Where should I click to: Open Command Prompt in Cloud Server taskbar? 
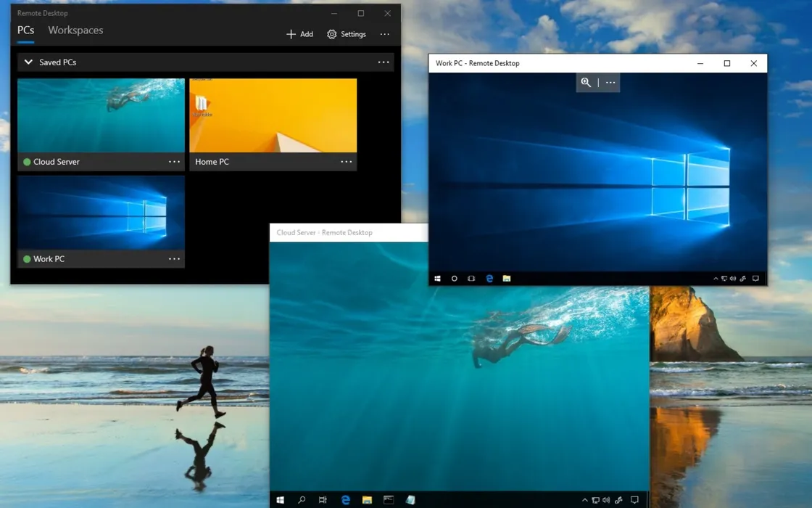(x=389, y=500)
